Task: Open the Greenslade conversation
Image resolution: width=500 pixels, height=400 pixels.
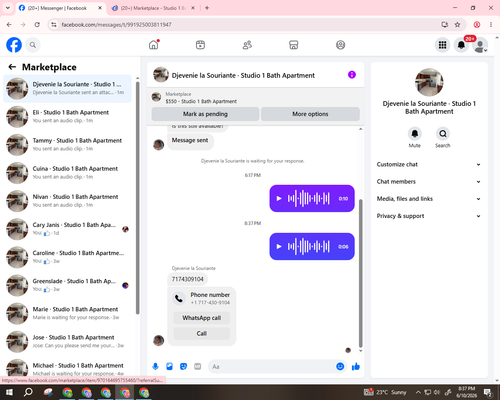Action: [x=67, y=285]
